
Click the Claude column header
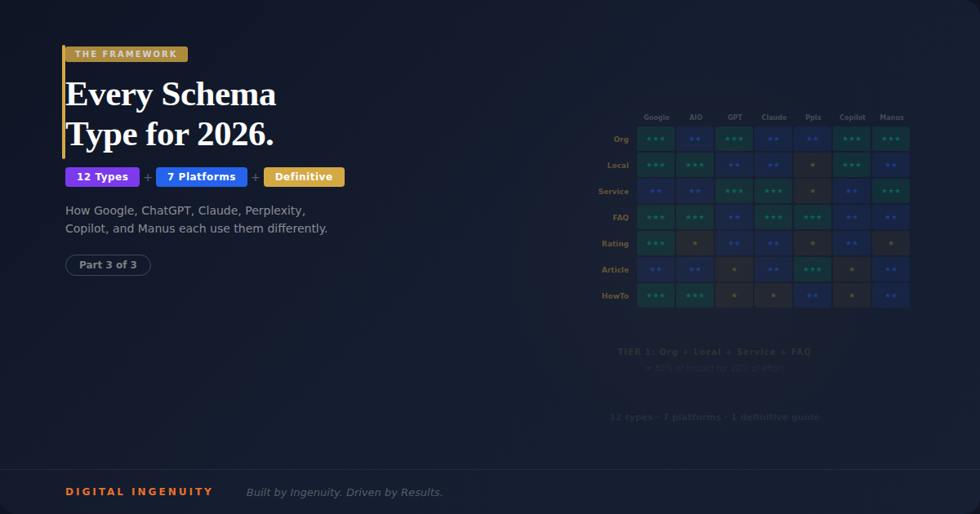[x=773, y=117]
